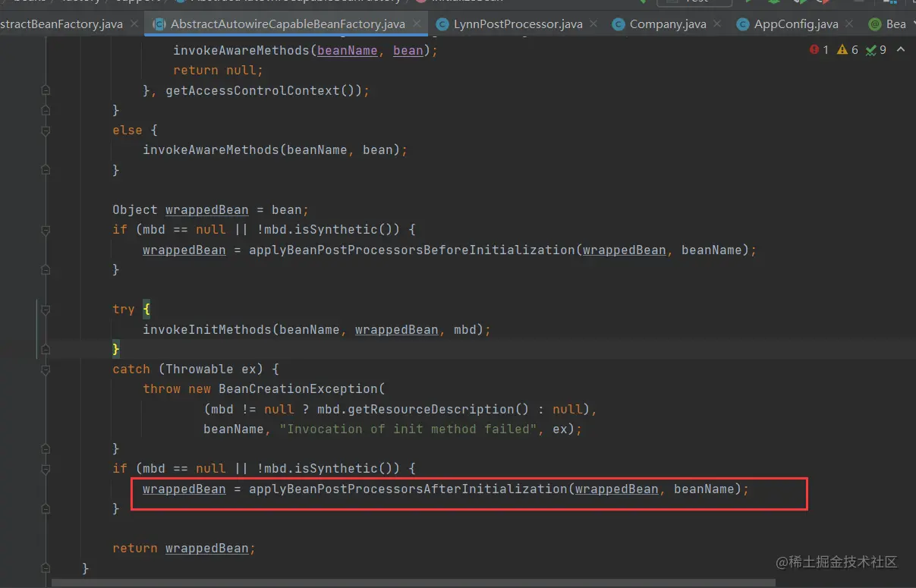Click applyBeanPostProcessorsBeforeInitialization method call
This screenshot has height=588, width=916.
point(411,250)
